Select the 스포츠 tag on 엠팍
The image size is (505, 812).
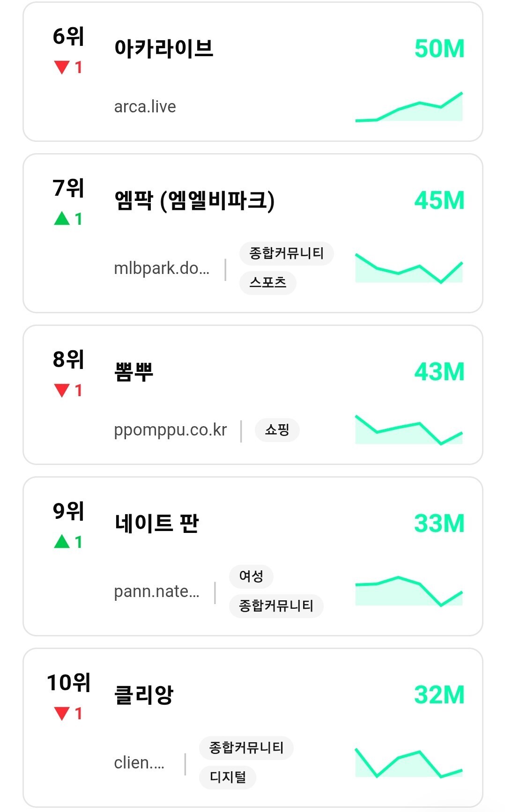pyautogui.click(x=268, y=283)
